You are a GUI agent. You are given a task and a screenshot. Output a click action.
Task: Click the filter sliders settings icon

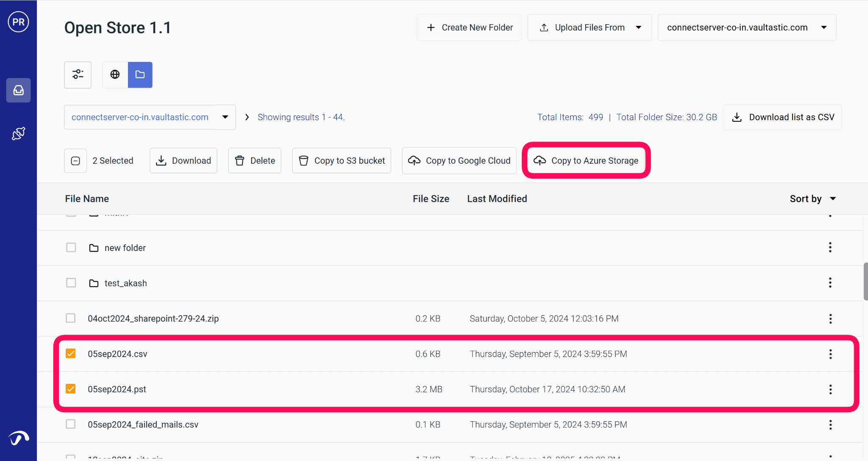[x=78, y=75]
